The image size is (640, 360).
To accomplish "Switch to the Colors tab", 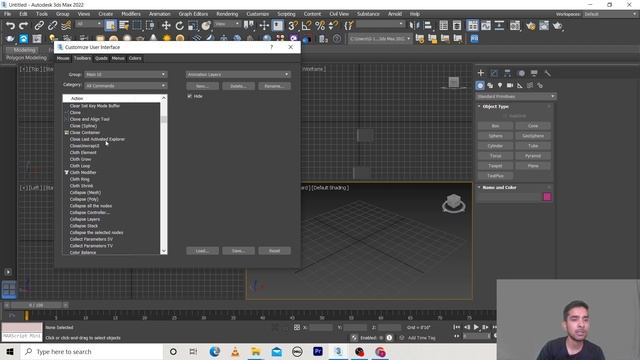I will tap(135, 58).
